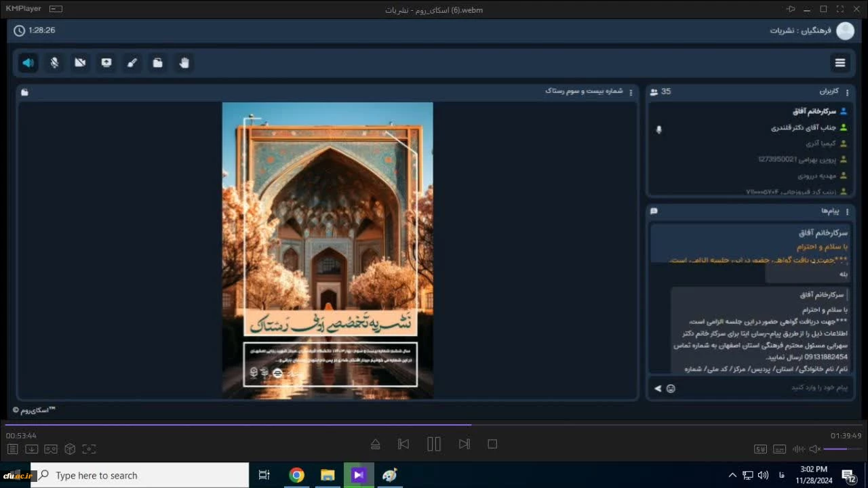
Task: Open the KMPlayer main menu logo
Action: point(24,9)
